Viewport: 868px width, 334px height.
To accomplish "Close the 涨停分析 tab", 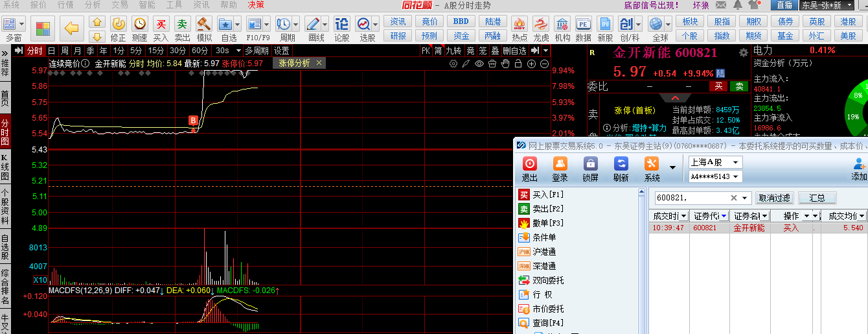I will (x=319, y=63).
